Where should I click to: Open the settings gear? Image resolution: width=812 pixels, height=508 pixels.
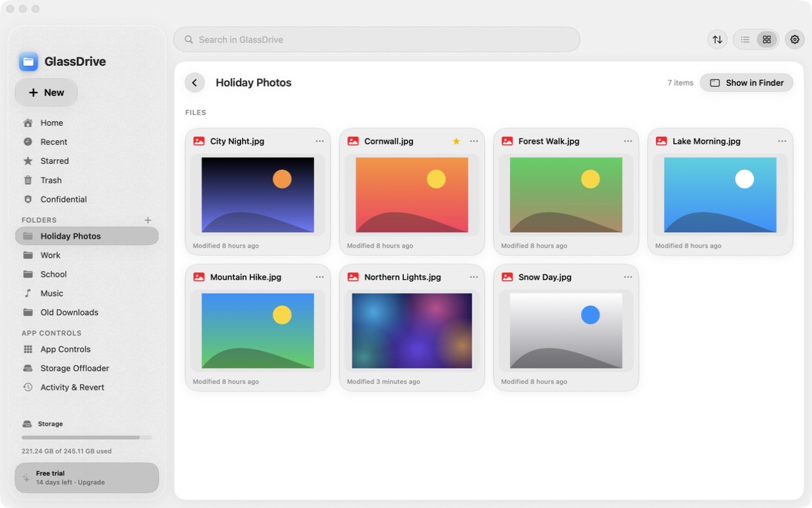[795, 39]
